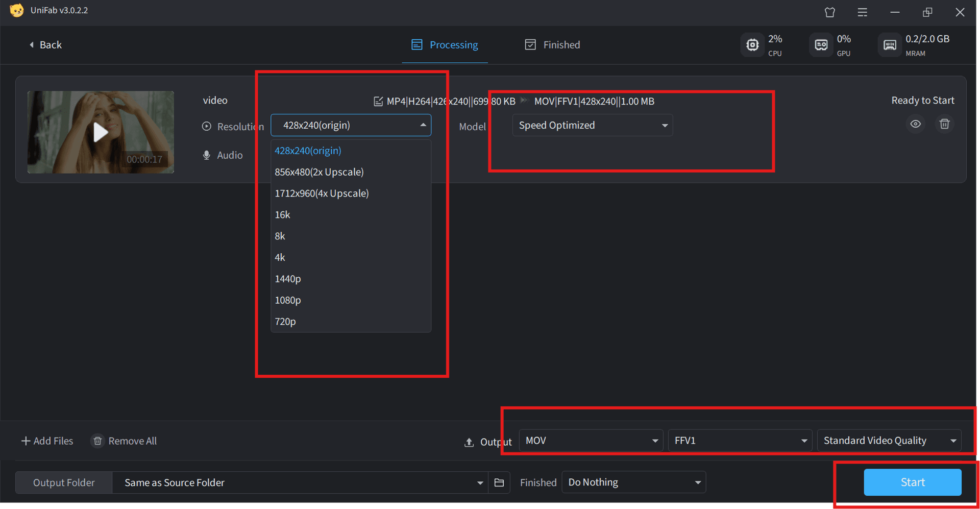
Task: Open the FFV1 codec dropdown
Action: (740, 441)
